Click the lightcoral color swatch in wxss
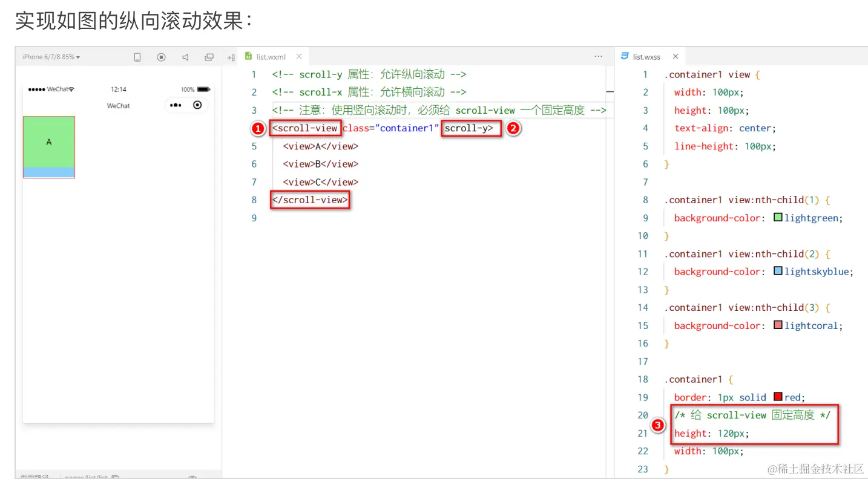 778,325
